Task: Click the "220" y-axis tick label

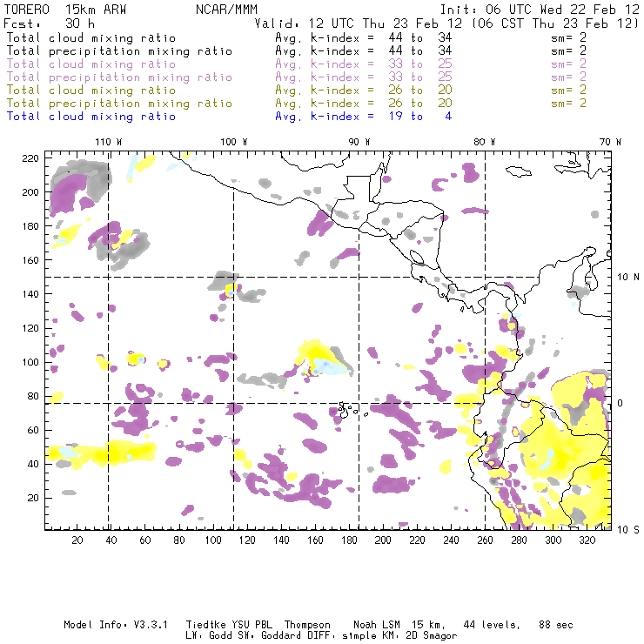Action: click(x=30, y=158)
